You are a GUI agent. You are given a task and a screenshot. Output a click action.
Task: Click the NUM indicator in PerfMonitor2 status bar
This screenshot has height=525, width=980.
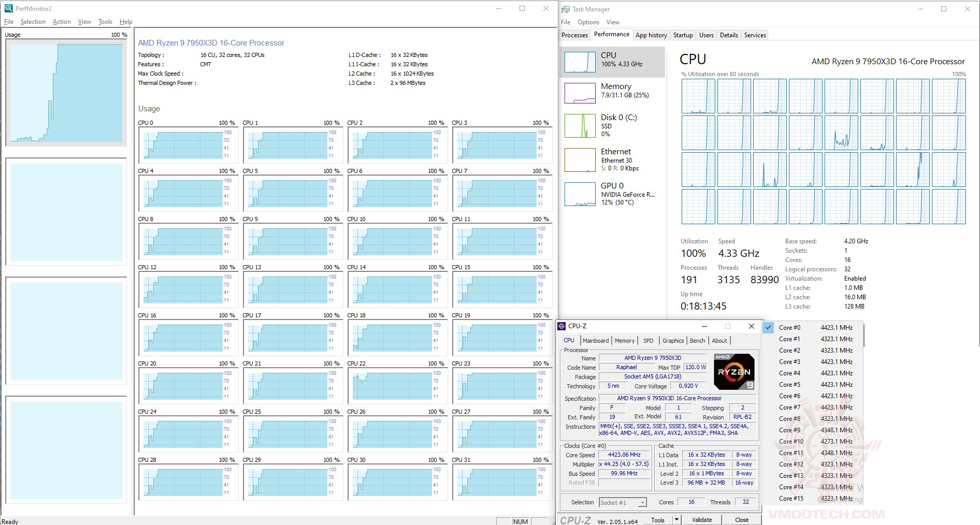tap(521, 521)
